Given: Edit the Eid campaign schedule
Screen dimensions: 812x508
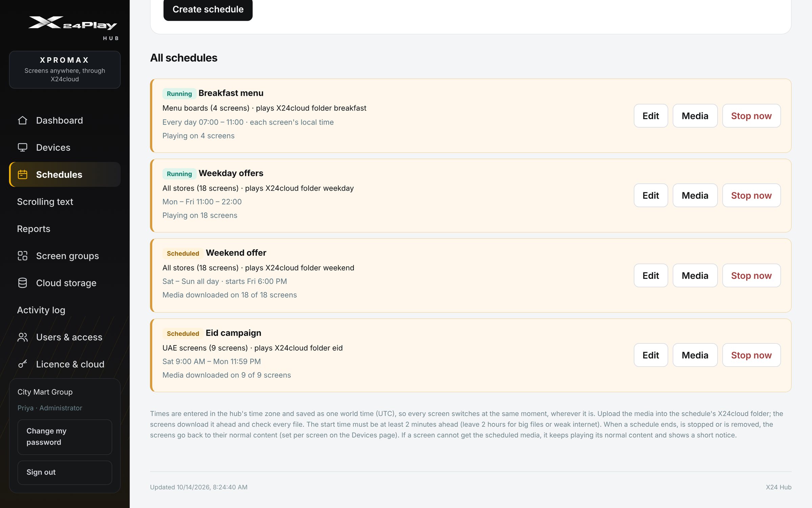Looking at the screenshot, I should click(x=651, y=355).
